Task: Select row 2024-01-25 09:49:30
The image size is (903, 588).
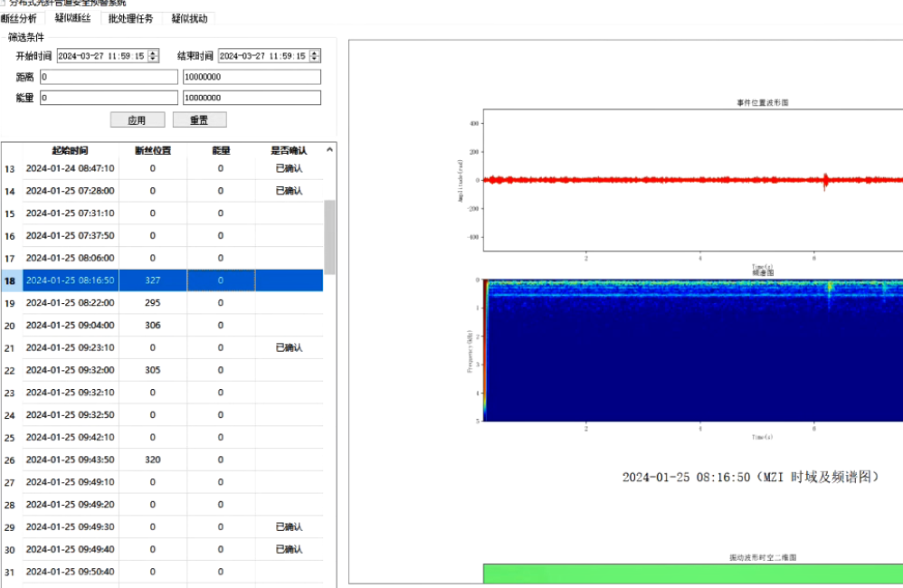Action: pos(162,527)
